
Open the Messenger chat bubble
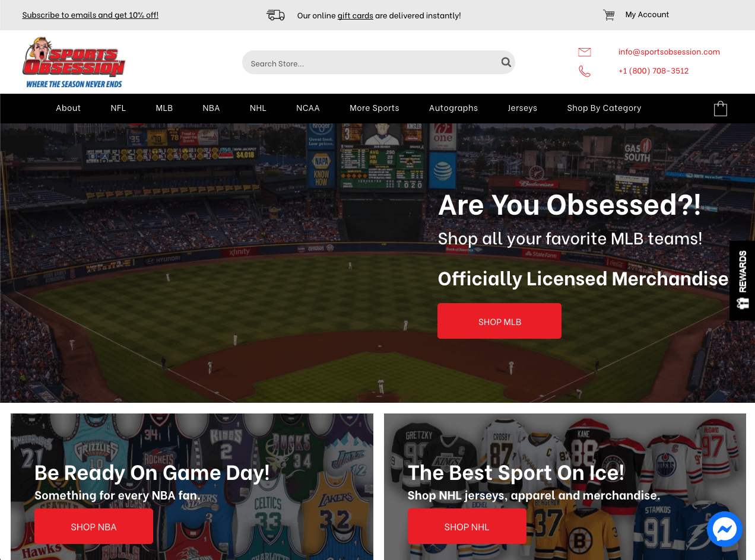[x=725, y=529]
